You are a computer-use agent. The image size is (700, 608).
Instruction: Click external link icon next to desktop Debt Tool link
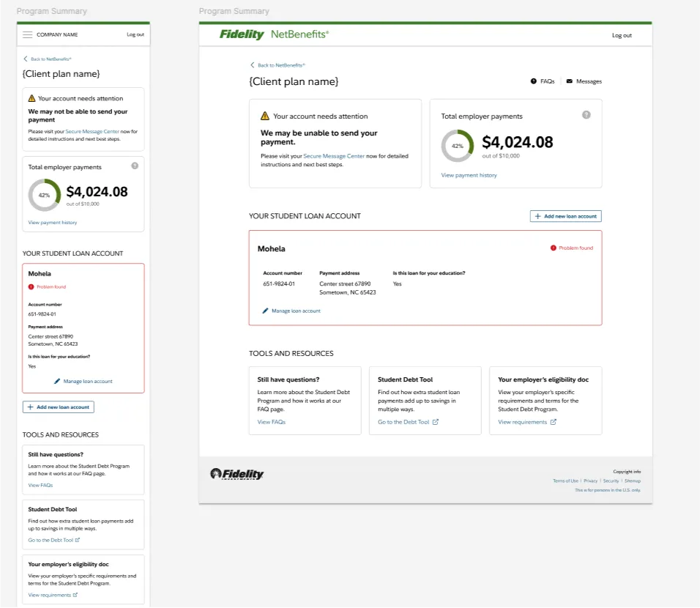coord(435,422)
